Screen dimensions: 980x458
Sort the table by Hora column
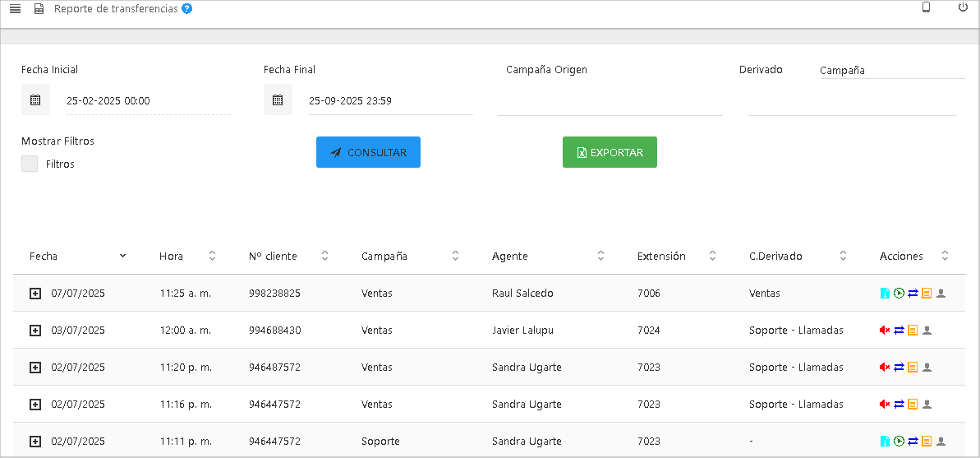(x=213, y=256)
